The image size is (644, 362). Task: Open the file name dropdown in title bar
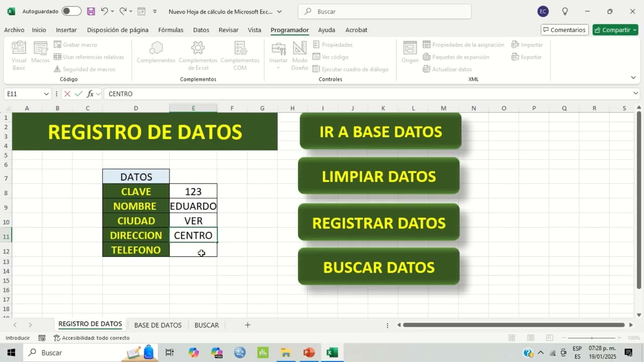pyautogui.click(x=279, y=12)
